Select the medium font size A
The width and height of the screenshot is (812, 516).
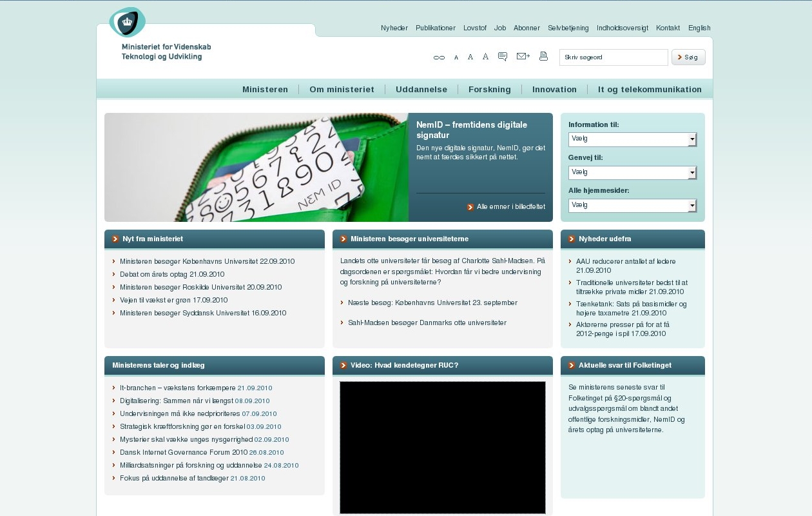(x=470, y=57)
